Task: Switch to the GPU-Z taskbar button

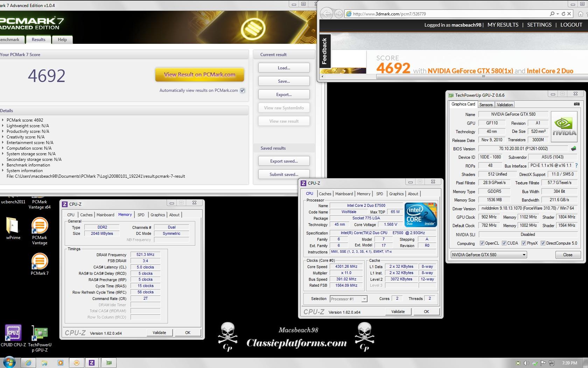Action: click(109, 363)
